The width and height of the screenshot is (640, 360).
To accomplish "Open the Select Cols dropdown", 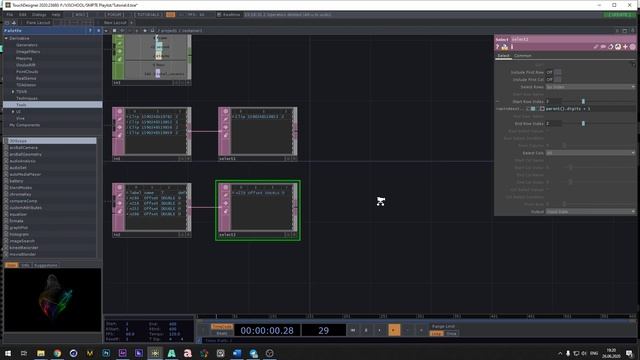I will tap(590, 153).
